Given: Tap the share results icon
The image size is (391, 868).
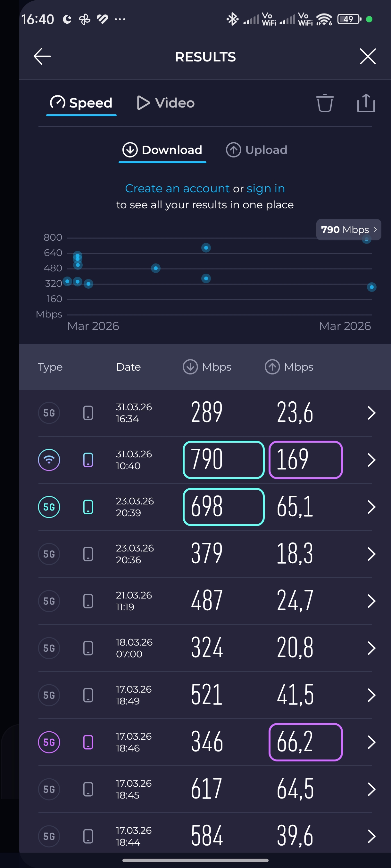Looking at the screenshot, I should click(x=366, y=103).
